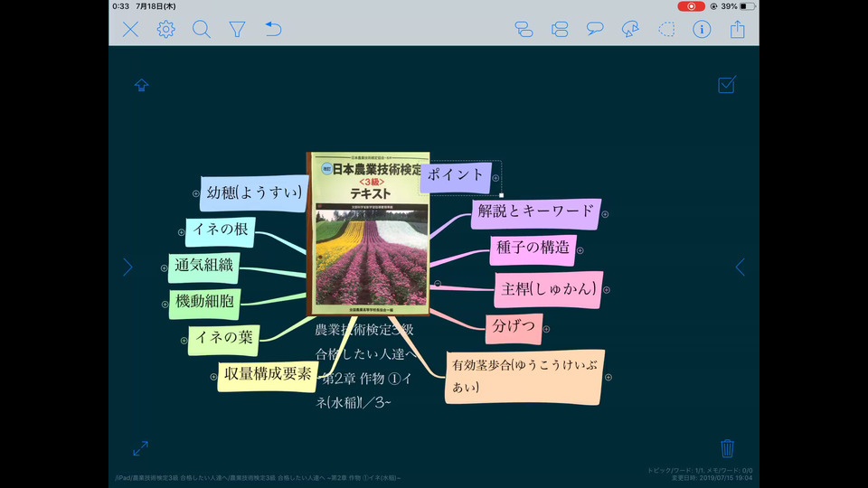
Task: Open the filter funnel tool
Action: [x=237, y=29]
